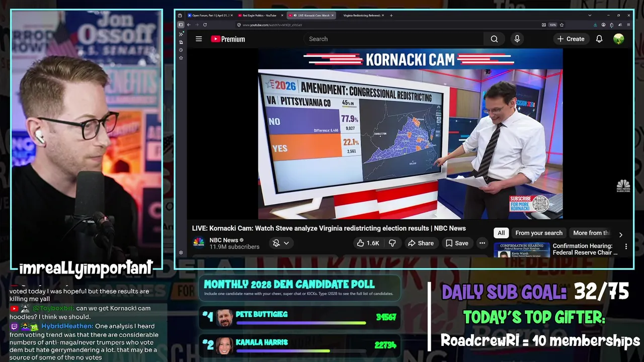
Task: Click the browser sidebar history clock icon
Action: pos(181,50)
